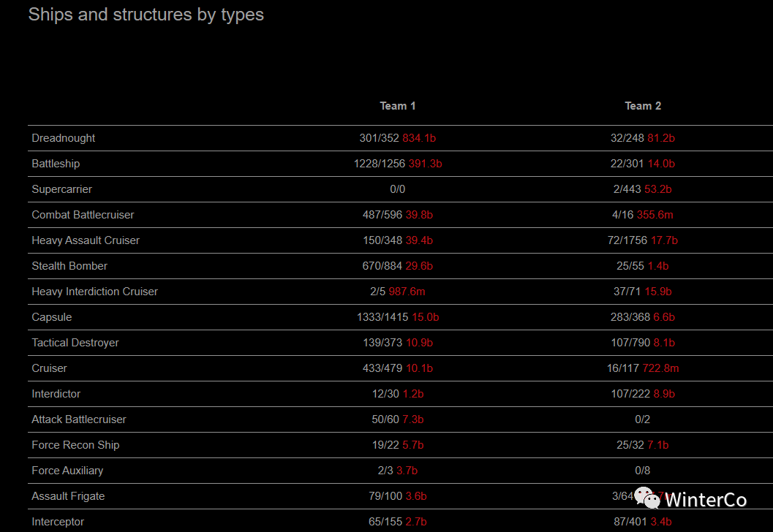Click Team 1 Cruiser value 433/479
The image size is (773, 532).
pyautogui.click(x=382, y=368)
